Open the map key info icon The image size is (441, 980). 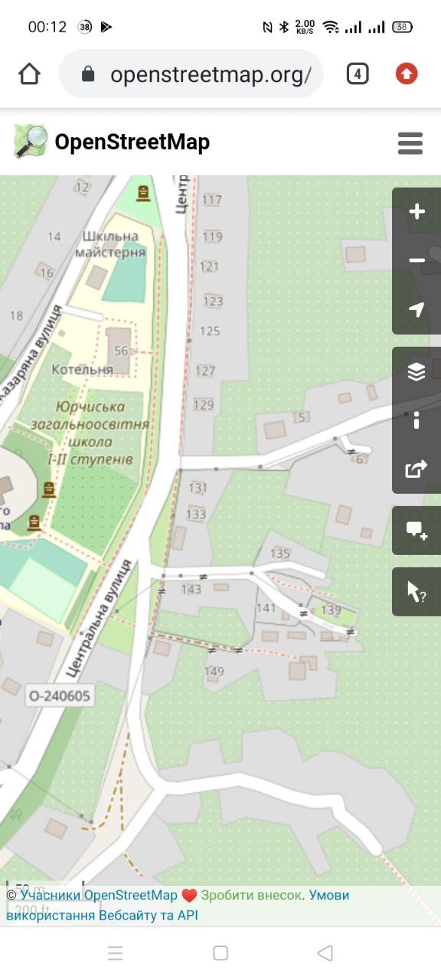coord(416,420)
